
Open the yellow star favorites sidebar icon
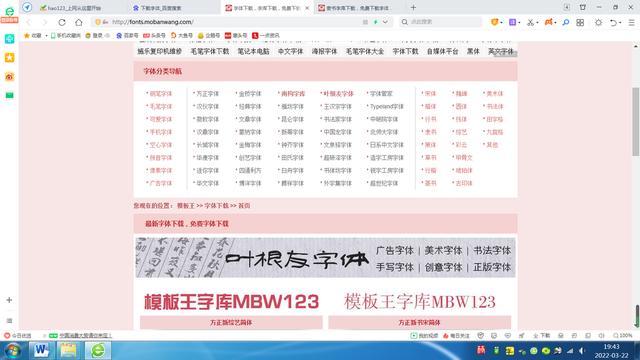click(x=9, y=58)
